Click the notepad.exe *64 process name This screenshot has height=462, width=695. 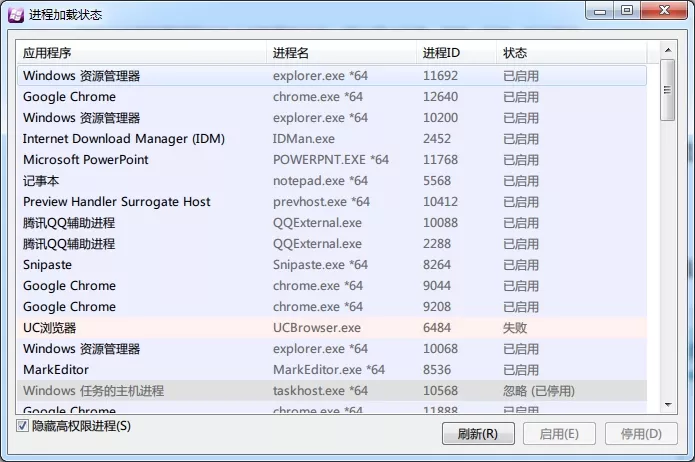[x=320, y=181]
